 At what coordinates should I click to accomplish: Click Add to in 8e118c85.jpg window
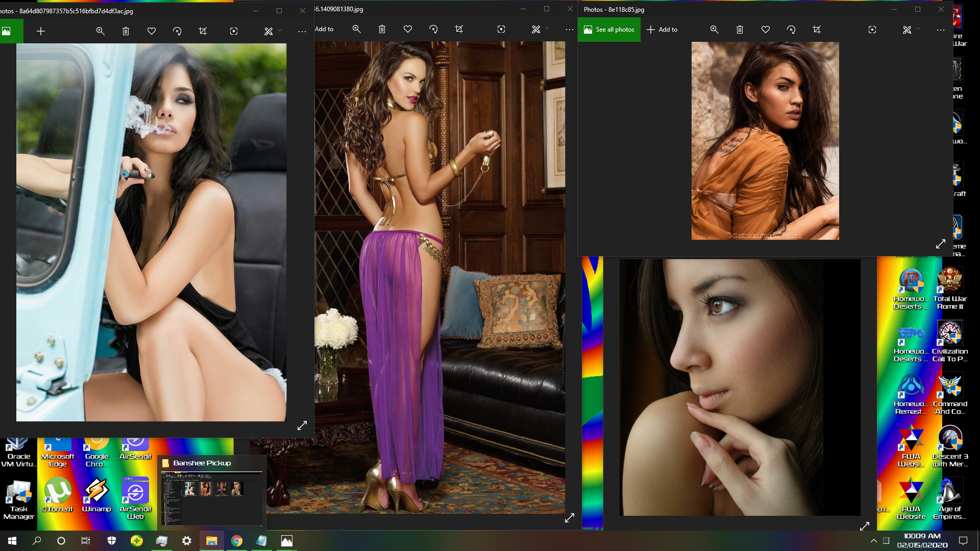pyautogui.click(x=662, y=30)
